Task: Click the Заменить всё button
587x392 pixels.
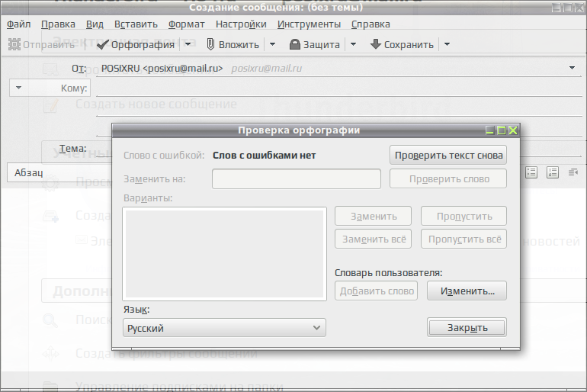Action: point(373,239)
